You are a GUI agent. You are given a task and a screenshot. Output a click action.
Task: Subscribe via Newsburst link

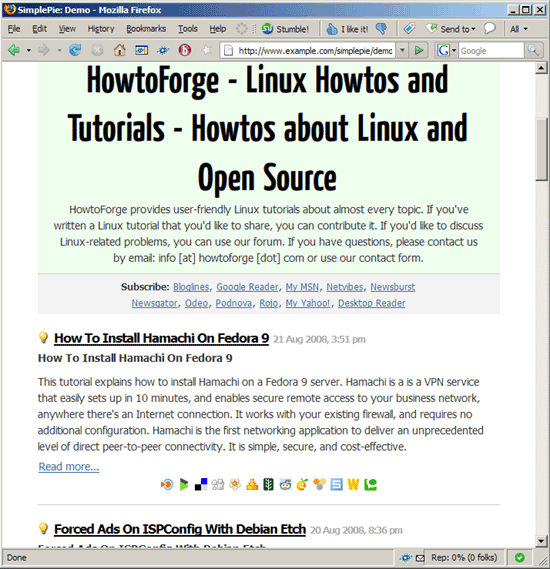pyautogui.click(x=393, y=287)
